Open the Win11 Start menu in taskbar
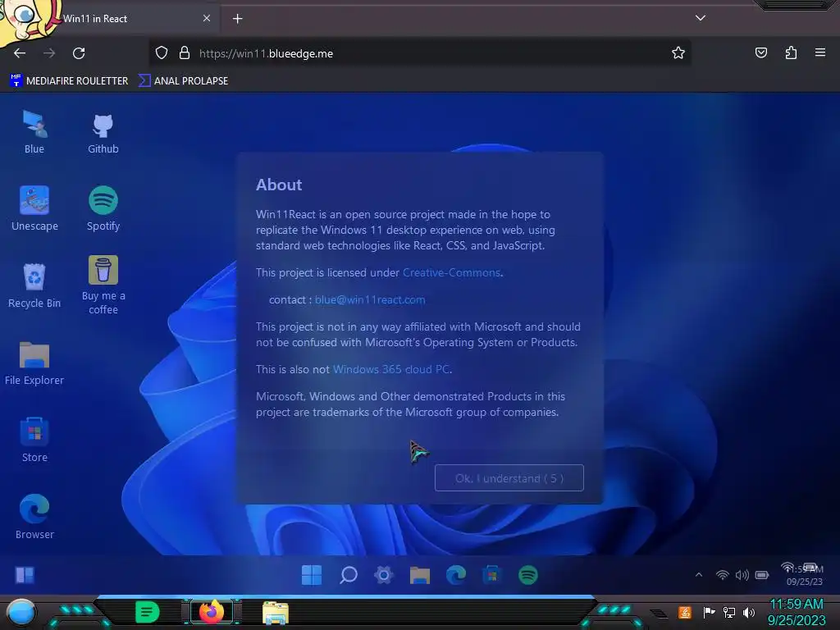Image resolution: width=840 pixels, height=630 pixels. point(311,575)
